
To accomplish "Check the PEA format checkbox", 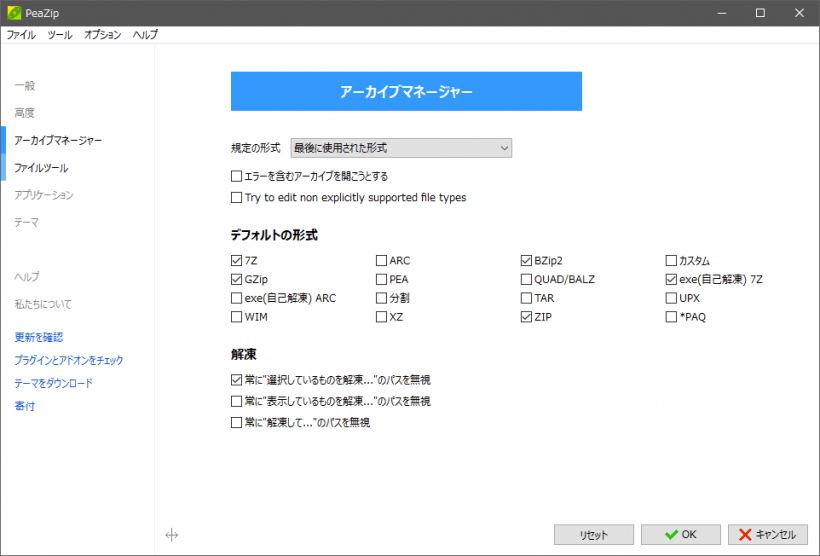I will pyautogui.click(x=381, y=279).
